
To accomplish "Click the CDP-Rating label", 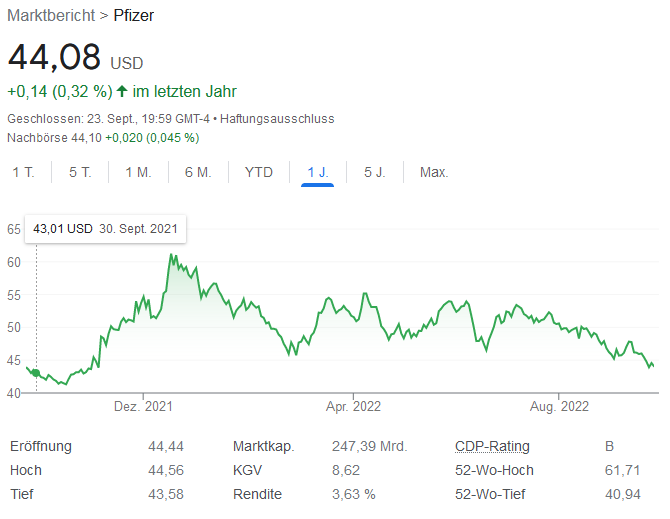I will tap(492, 446).
